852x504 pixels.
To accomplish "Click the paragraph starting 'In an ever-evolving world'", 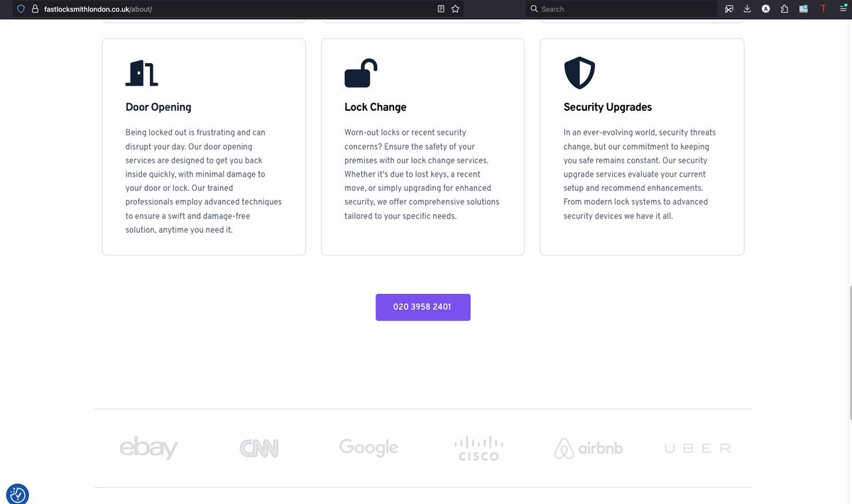I will [x=640, y=174].
